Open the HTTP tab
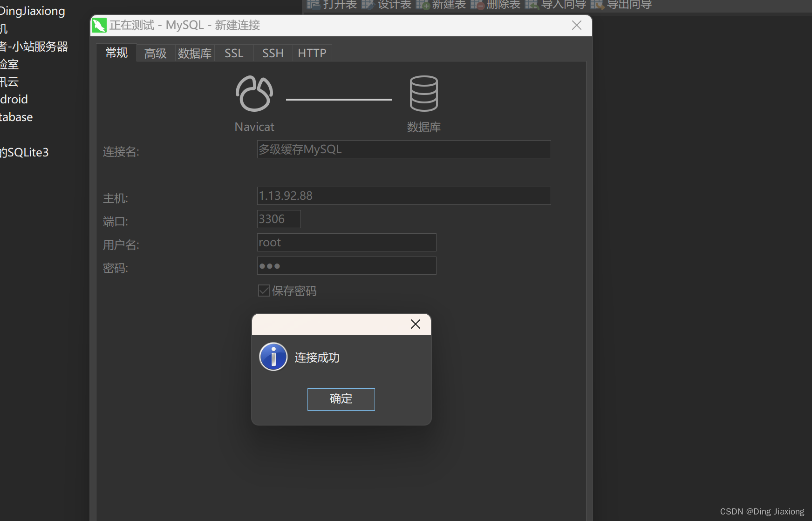 (312, 54)
